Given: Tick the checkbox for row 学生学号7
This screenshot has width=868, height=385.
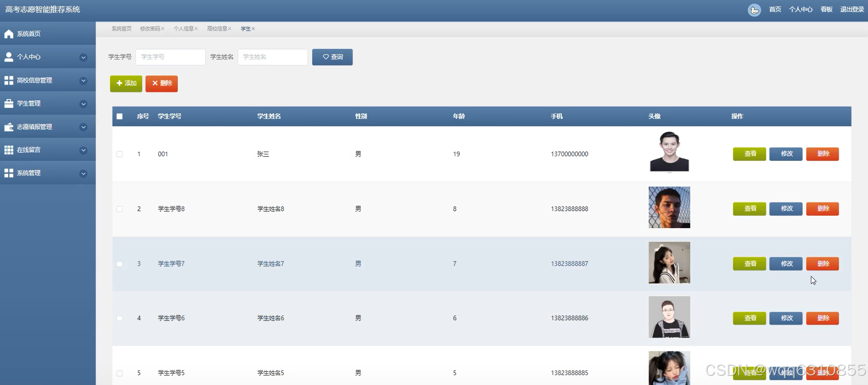Looking at the screenshot, I should point(120,264).
